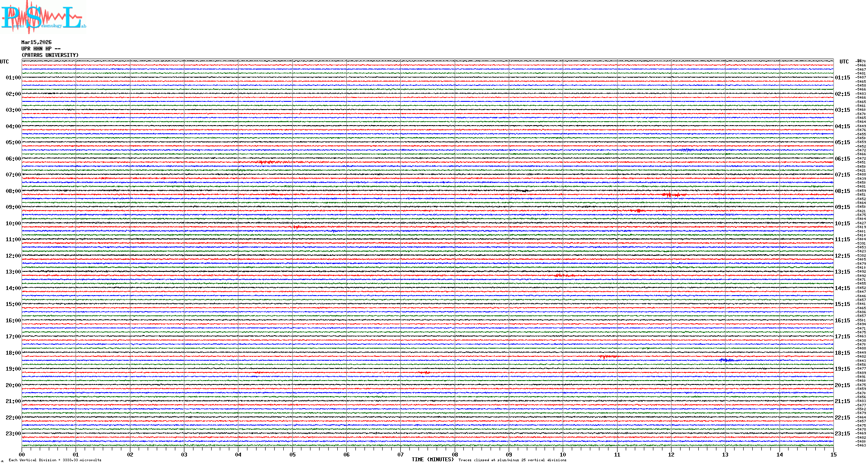Click the left UTC axis header
The height and width of the screenshot is (466, 868).
coord(4,62)
